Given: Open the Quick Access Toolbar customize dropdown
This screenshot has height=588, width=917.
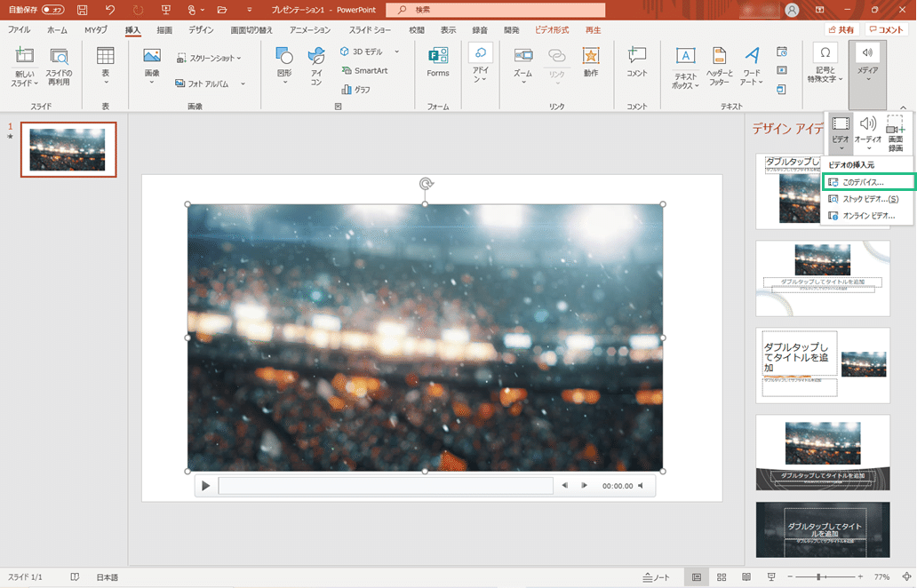Looking at the screenshot, I should coord(249,10).
